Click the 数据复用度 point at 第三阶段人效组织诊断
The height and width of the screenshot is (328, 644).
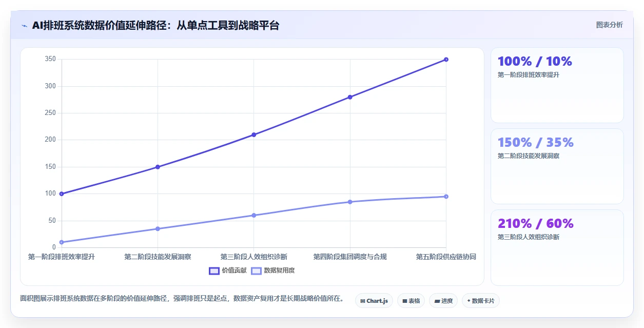click(x=254, y=215)
